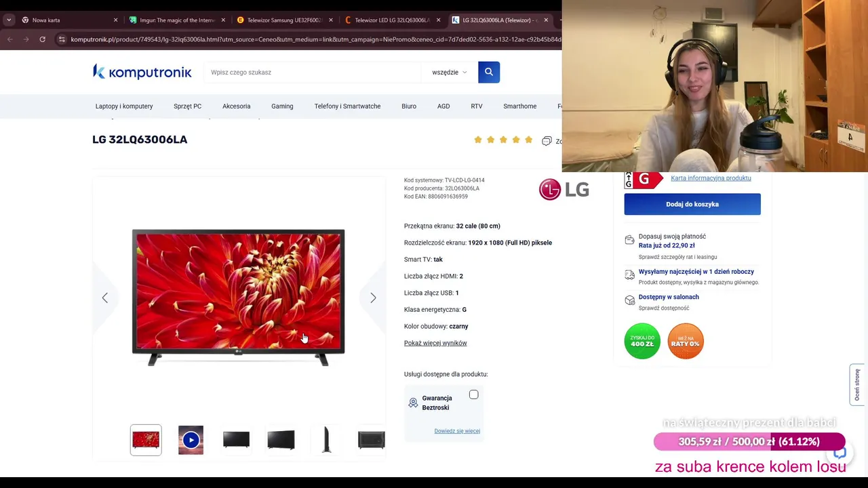This screenshot has width=868, height=488.
Task: Click the donation goal progress bar
Action: (749, 442)
